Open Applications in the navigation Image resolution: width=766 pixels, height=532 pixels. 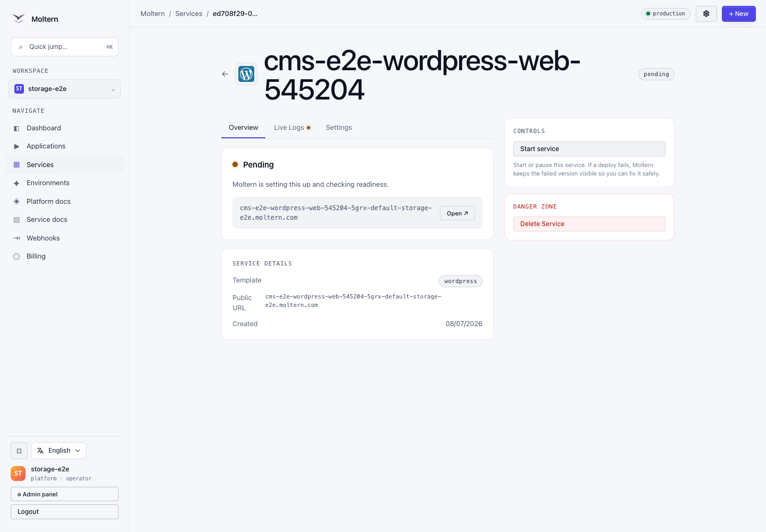click(64, 146)
